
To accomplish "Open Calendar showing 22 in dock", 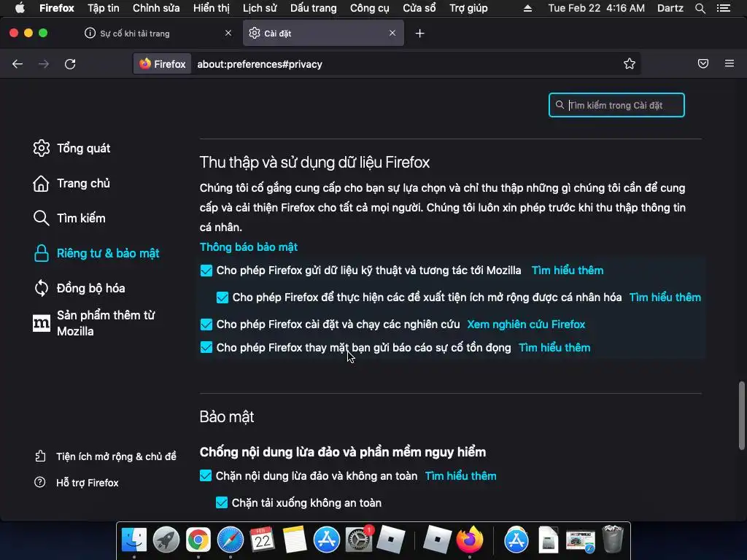I will [x=262, y=540].
